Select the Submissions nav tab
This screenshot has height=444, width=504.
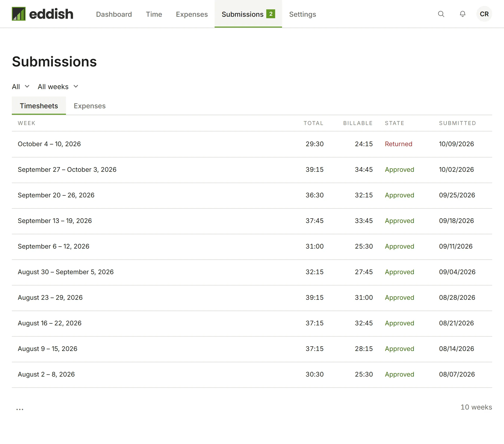(248, 14)
